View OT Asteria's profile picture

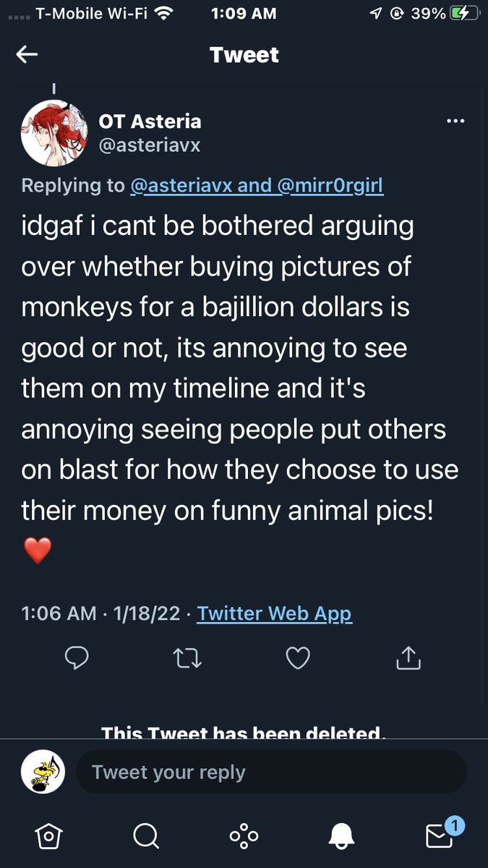point(54,133)
